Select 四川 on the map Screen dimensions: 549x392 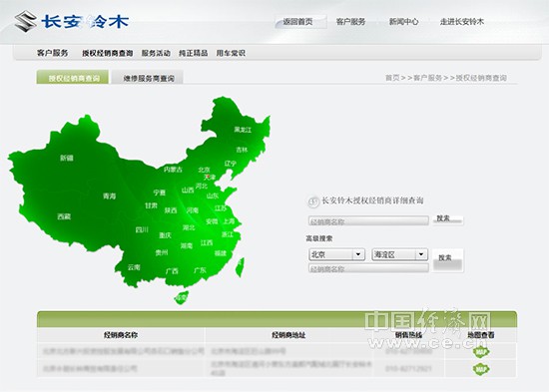pos(142,230)
